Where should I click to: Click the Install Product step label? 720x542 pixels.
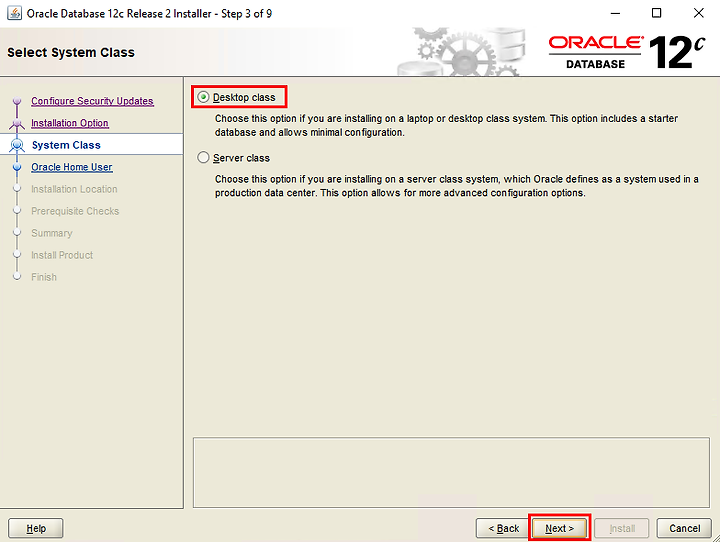[x=62, y=255]
